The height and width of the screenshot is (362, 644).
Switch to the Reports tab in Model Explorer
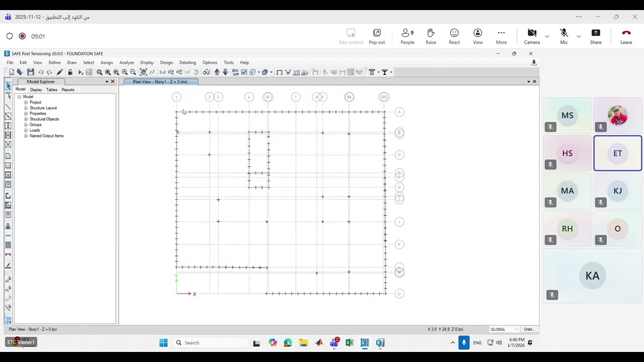tap(68, 90)
